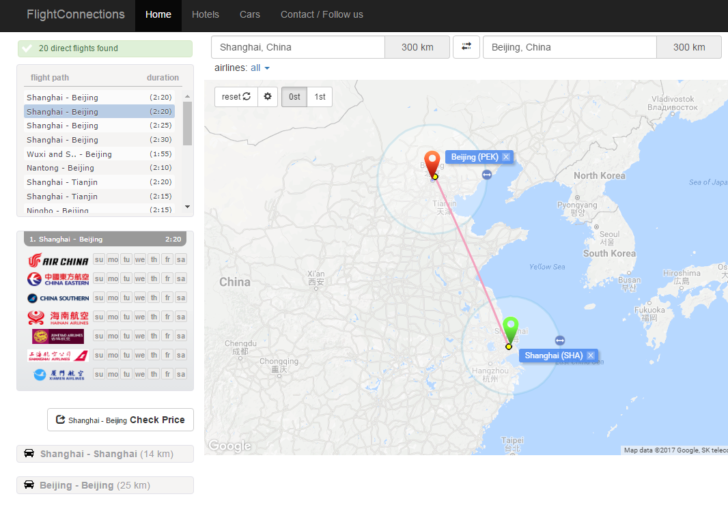Click '20 direct flights found' notice

[105, 48]
